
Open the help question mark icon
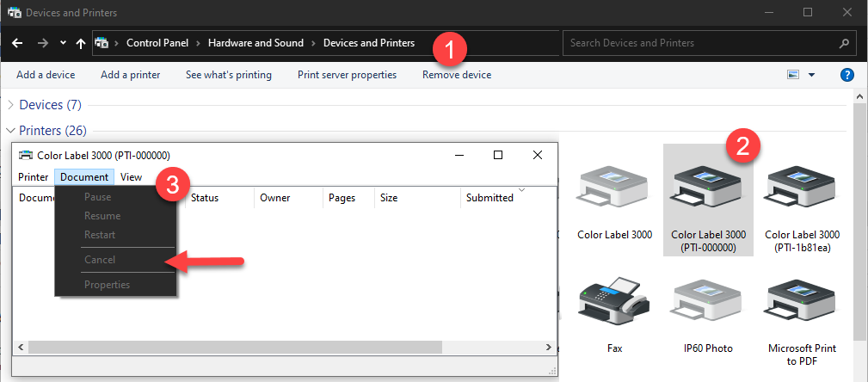point(846,75)
